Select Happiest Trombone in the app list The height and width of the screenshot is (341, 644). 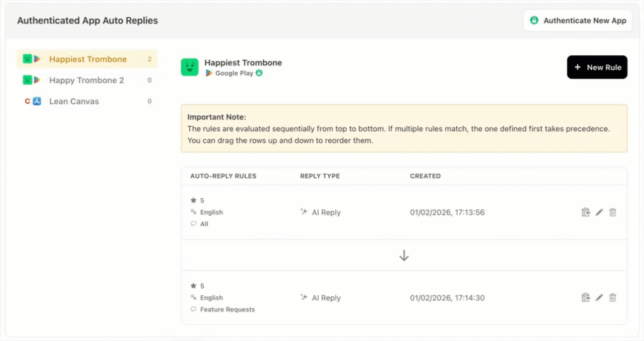(x=87, y=59)
